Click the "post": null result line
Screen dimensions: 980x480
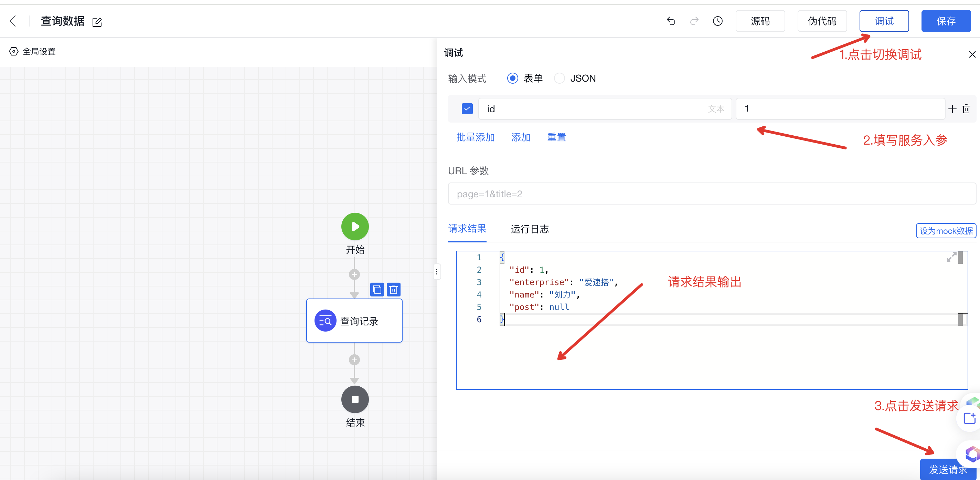539,307
